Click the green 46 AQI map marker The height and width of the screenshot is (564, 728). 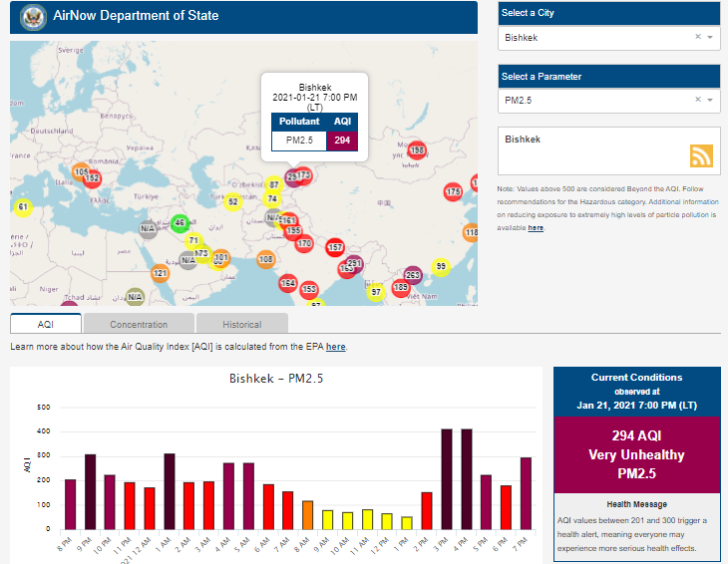pos(180,223)
